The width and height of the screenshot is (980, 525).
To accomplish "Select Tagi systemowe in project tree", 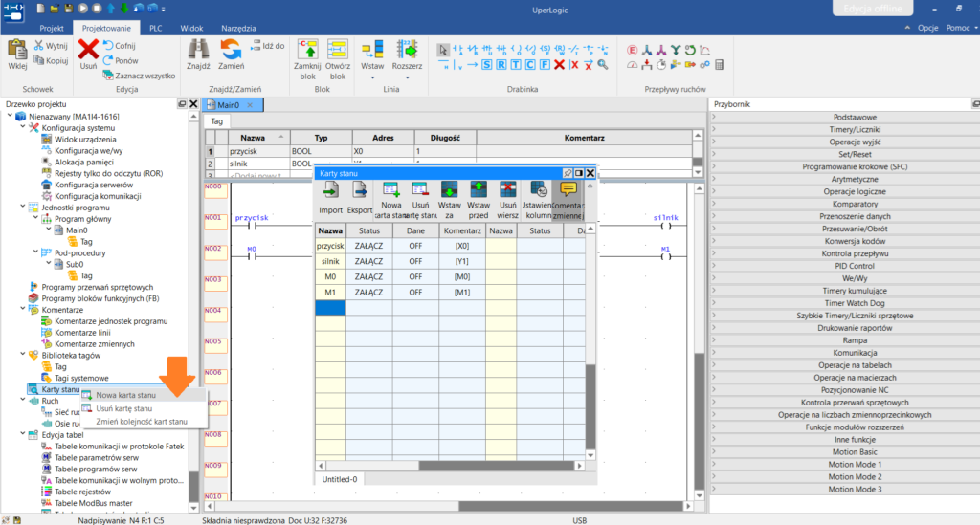I will click(x=81, y=378).
